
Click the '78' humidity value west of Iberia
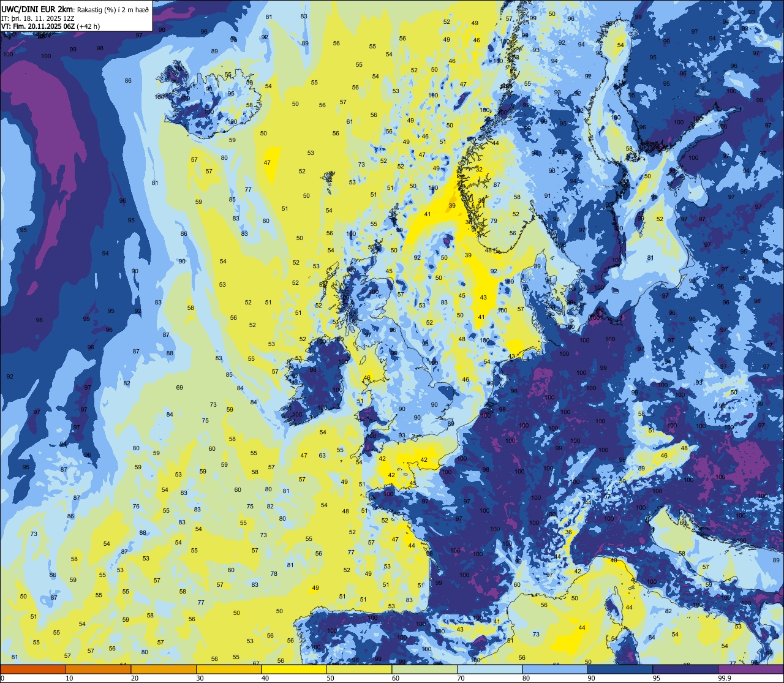tap(274, 574)
